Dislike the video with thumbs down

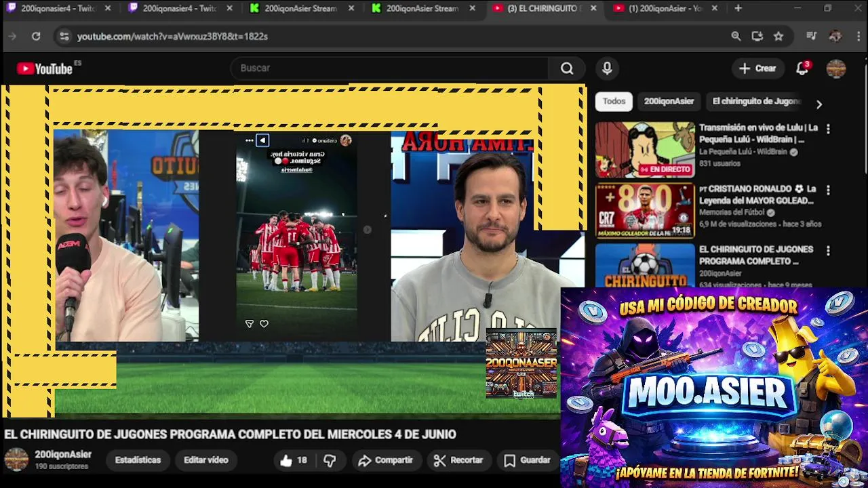pyautogui.click(x=330, y=460)
